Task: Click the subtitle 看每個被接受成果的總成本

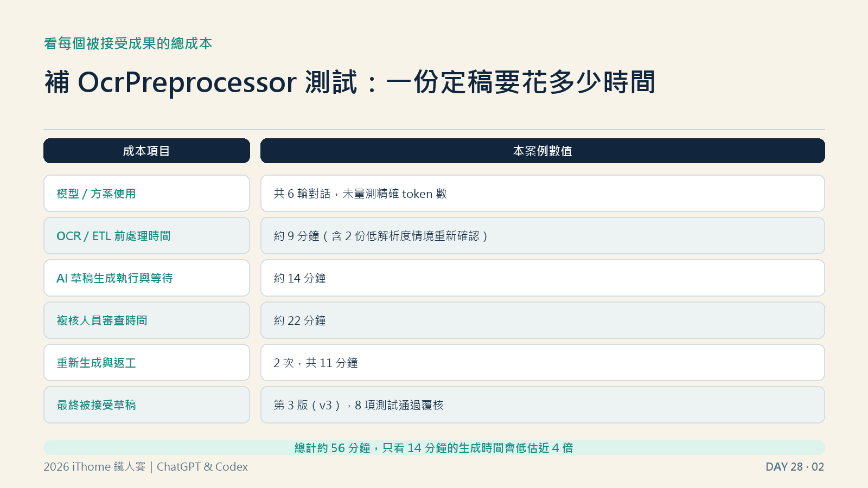Action: point(128,43)
